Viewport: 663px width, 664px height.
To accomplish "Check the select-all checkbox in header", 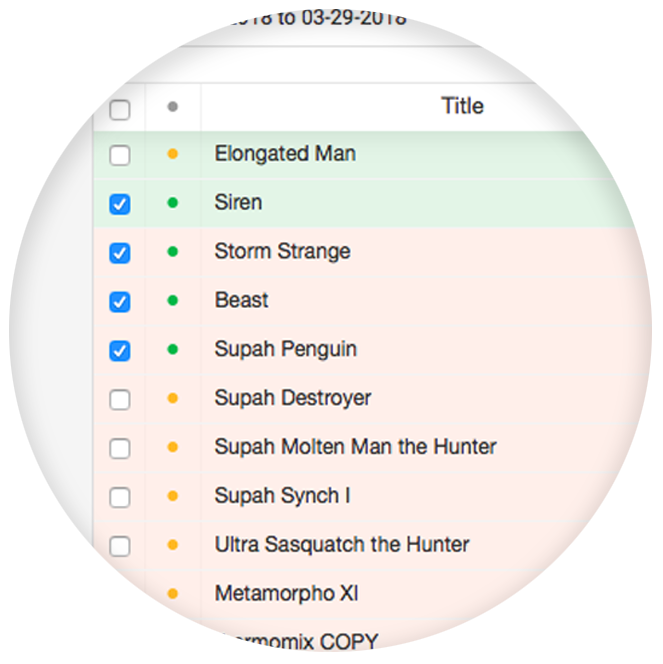I will [120, 110].
